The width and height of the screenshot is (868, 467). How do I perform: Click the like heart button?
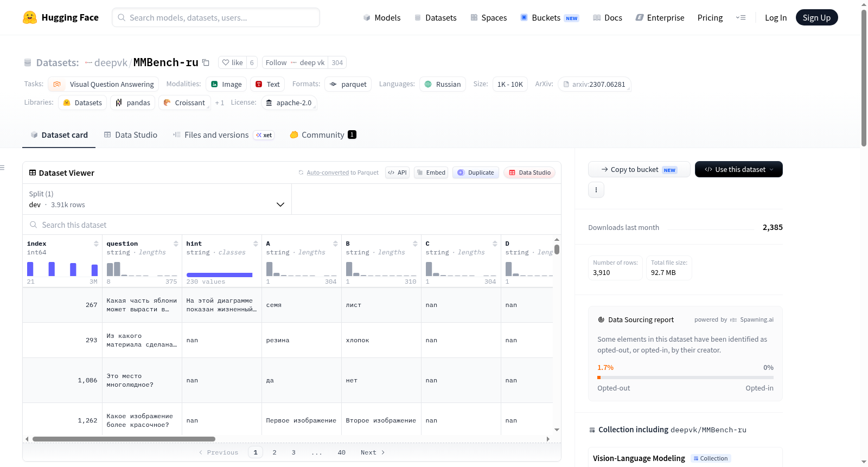pos(232,62)
